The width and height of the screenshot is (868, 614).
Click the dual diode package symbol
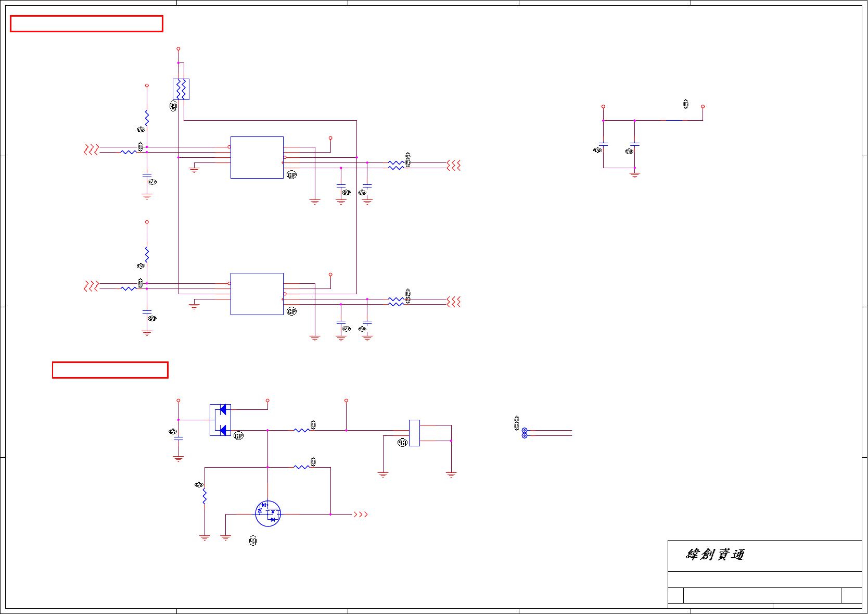(x=220, y=420)
